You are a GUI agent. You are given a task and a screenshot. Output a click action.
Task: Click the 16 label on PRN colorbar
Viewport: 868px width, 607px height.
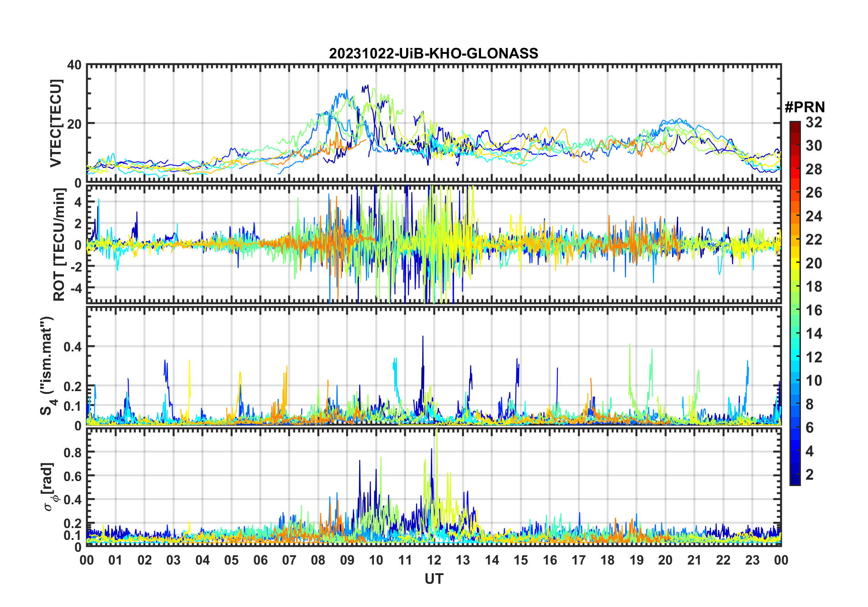click(x=814, y=310)
